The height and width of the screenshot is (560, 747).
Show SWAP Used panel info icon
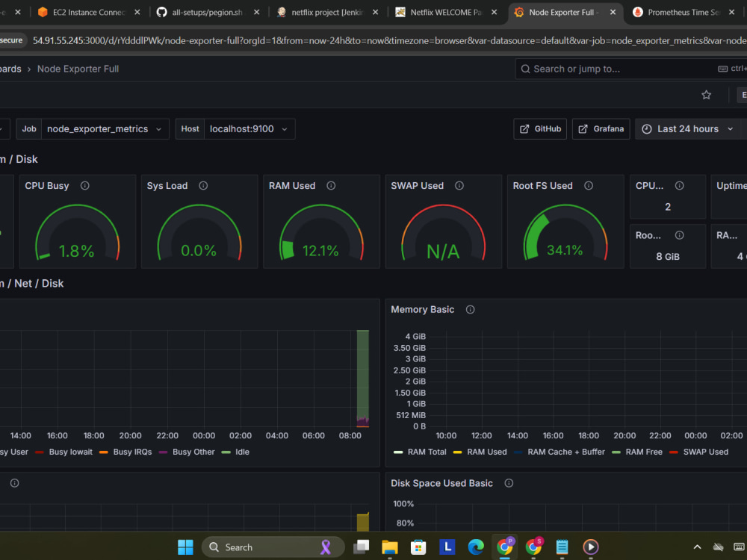coord(459,186)
